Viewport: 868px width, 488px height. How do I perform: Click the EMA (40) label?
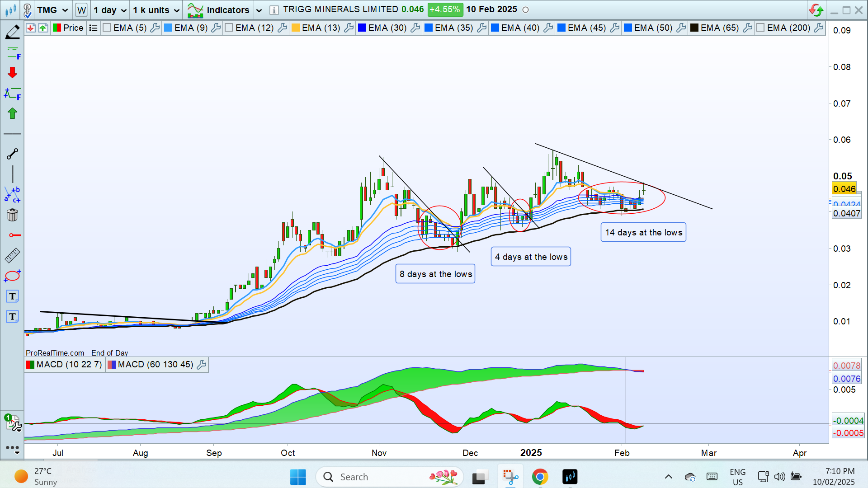520,28
